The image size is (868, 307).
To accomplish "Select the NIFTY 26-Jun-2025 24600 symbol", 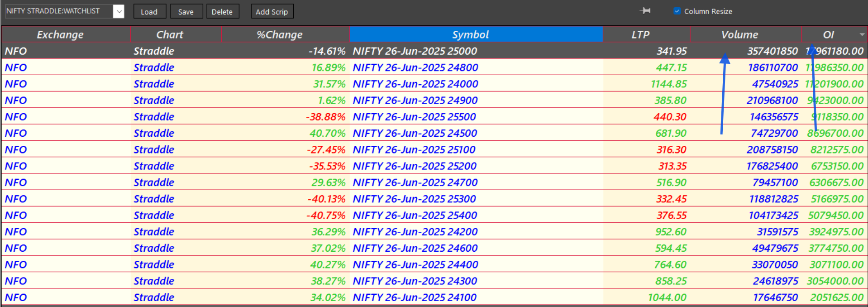I will (415, 248).
